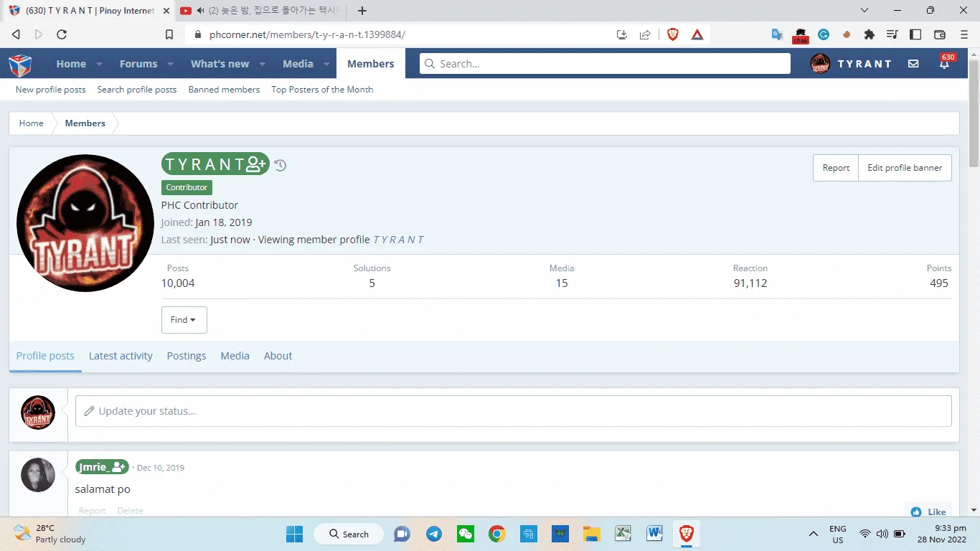Click the page vertical scrollbar thumb

(974, 113)
